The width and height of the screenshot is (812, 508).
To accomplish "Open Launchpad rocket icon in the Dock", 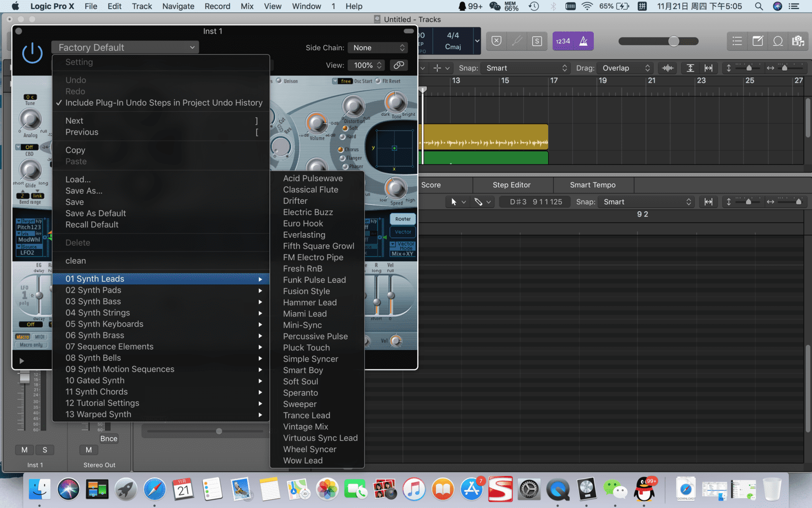I will coord(126,489).
